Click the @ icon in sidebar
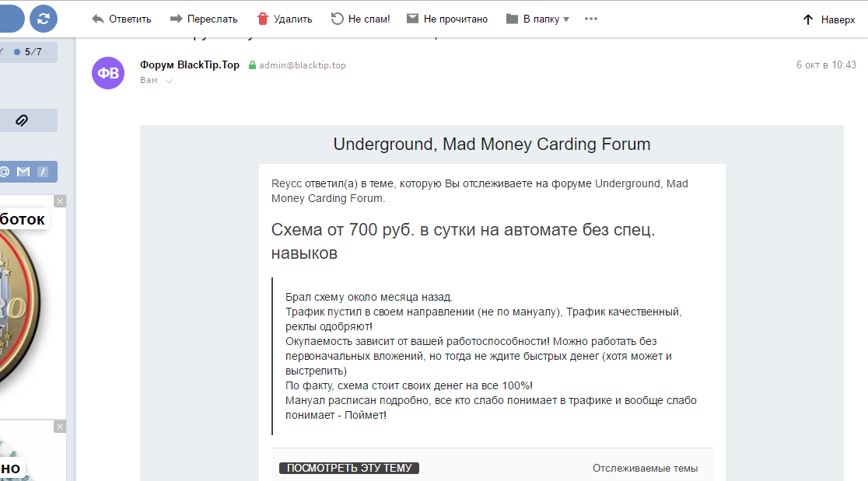Screen dimensions: 868x481 [5, 172]
